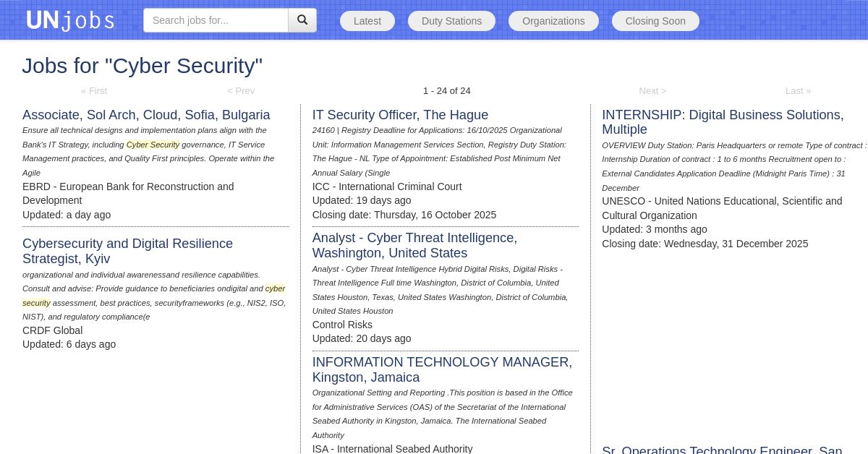Open the Latest tab

click(367, 21)
